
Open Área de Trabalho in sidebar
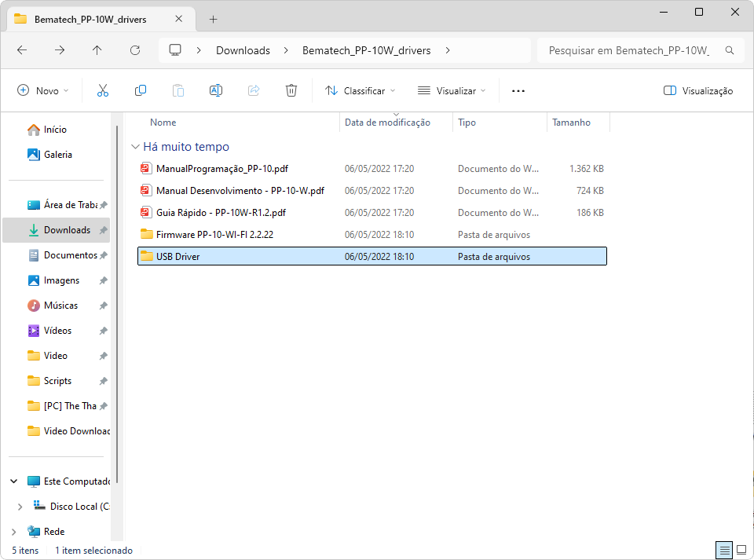57,205
